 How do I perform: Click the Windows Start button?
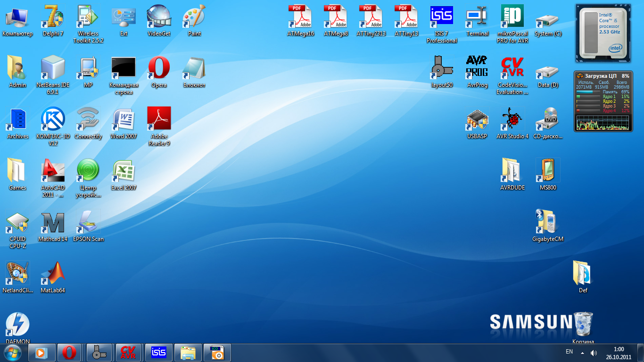pyautogui.click(x=13, y=352)
